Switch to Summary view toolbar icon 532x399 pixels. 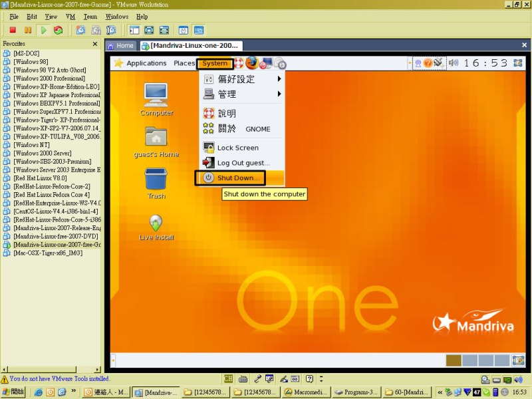[x=184, y=30]
